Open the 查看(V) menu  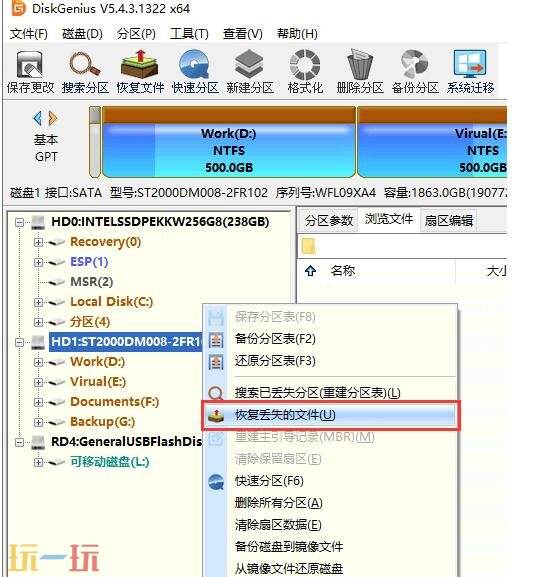243,34
